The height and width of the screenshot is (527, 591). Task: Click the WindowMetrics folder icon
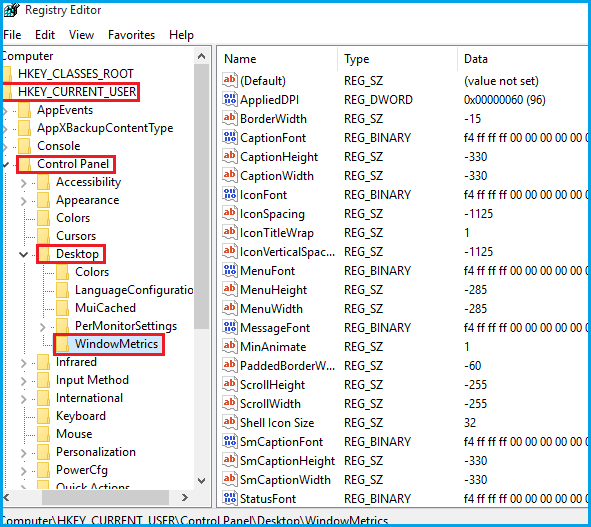63,344
